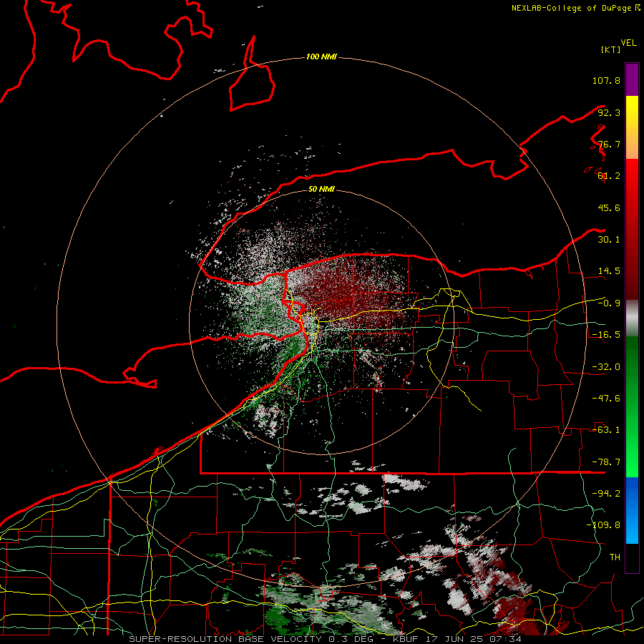Viewport: 644px width, 644px height.
Task: Click the 100 NMI range ring label
Action: click(x=321, y=57)
